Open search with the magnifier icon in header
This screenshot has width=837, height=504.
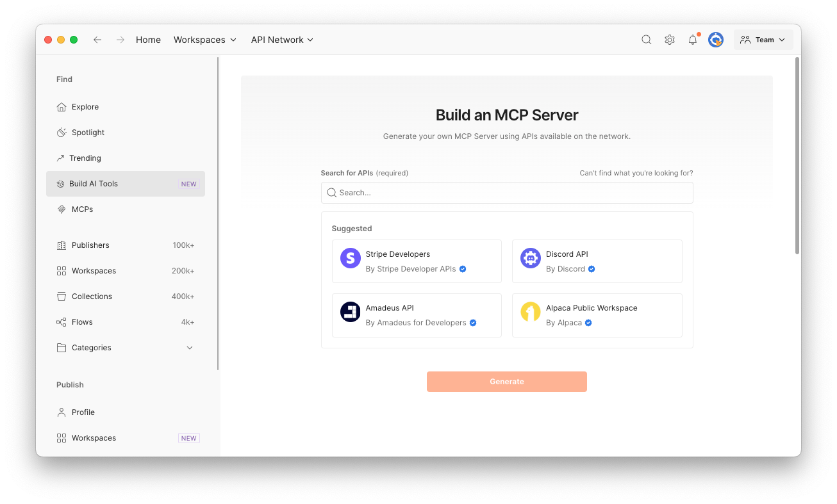(x=647, y=40)
